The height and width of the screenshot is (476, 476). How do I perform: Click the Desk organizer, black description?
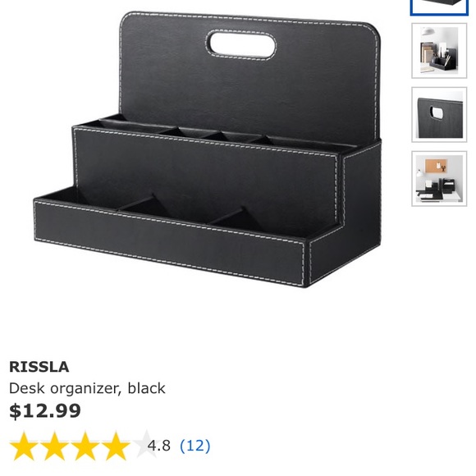click(87, 388)
